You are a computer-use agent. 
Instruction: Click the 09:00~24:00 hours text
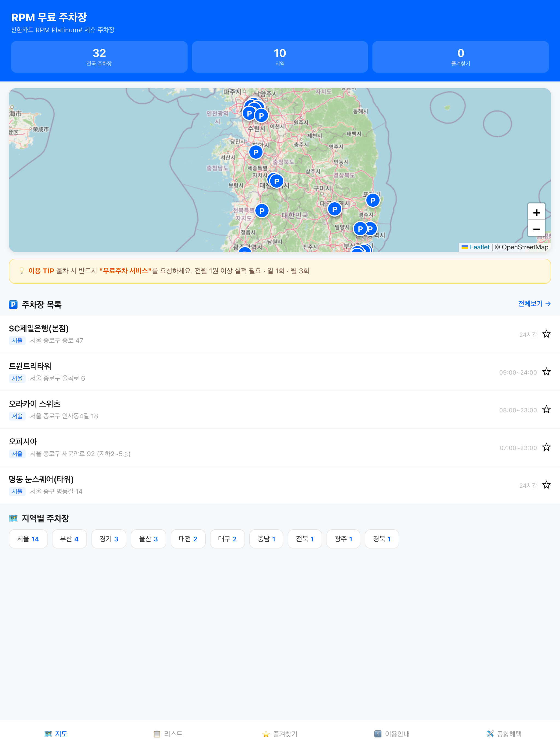click(x=518, y=372)
